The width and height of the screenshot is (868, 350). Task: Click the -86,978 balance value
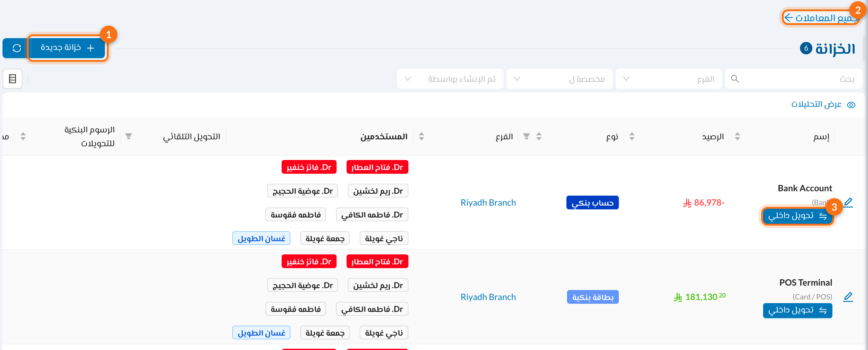[x=703, y=202]
